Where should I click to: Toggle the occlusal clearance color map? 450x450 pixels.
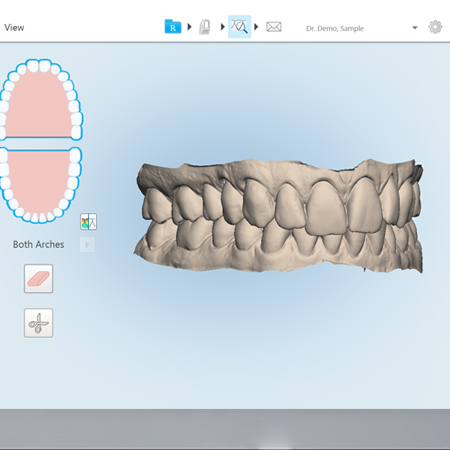(x=88, y=222)
